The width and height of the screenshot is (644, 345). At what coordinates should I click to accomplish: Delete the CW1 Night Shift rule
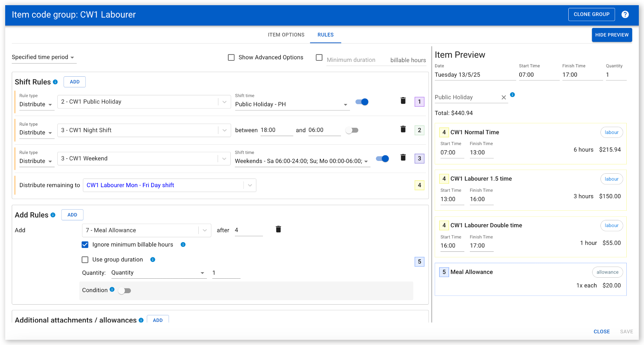(403, 129)
